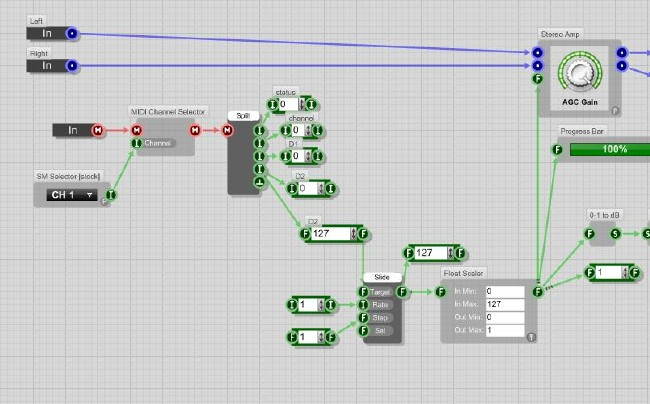The width and height of the screenshot is (650, 404).
Task: Click the red MIDI output connector on In module
Action: tap(98, 130)
